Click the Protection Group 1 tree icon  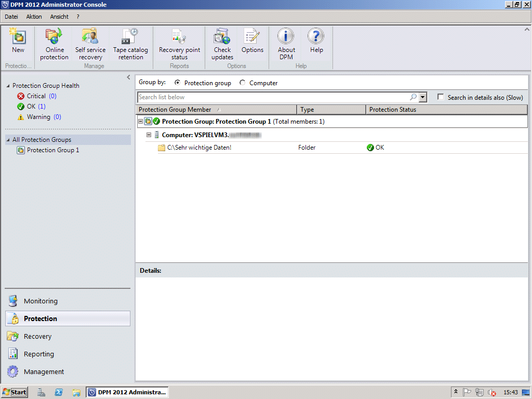click(21, 150)
